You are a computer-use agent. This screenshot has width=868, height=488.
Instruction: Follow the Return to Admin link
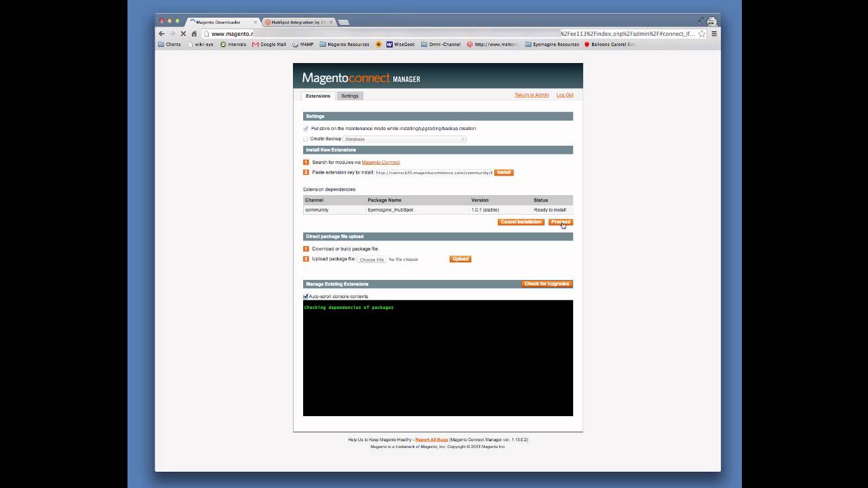click(x=532, y=95)
